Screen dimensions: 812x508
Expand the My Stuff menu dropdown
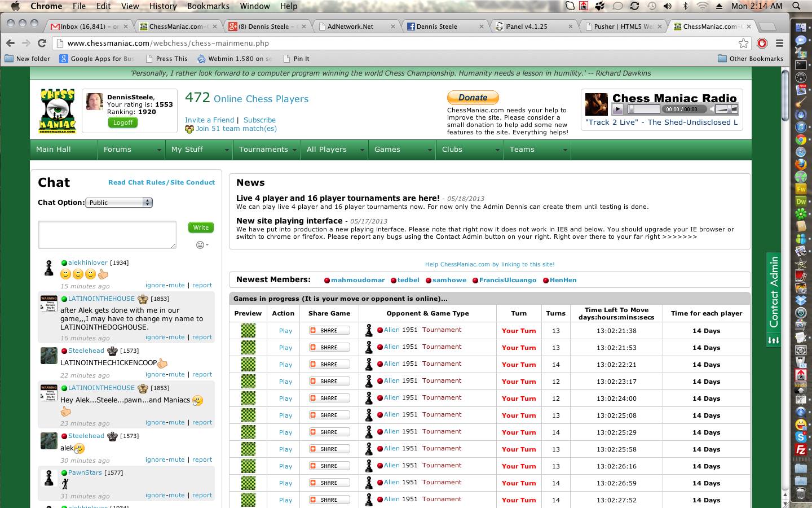point(227,150)
